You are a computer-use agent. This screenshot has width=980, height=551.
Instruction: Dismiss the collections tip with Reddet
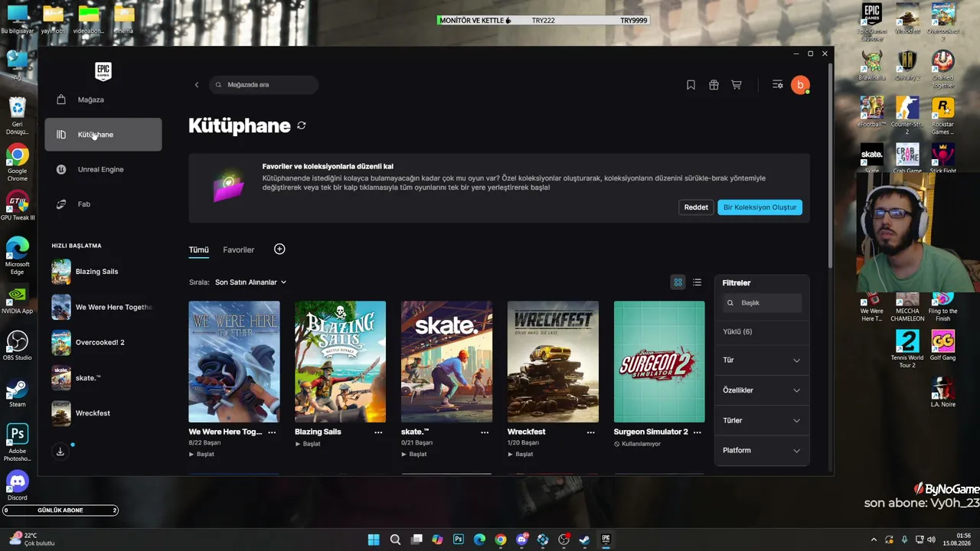point(696,207)
